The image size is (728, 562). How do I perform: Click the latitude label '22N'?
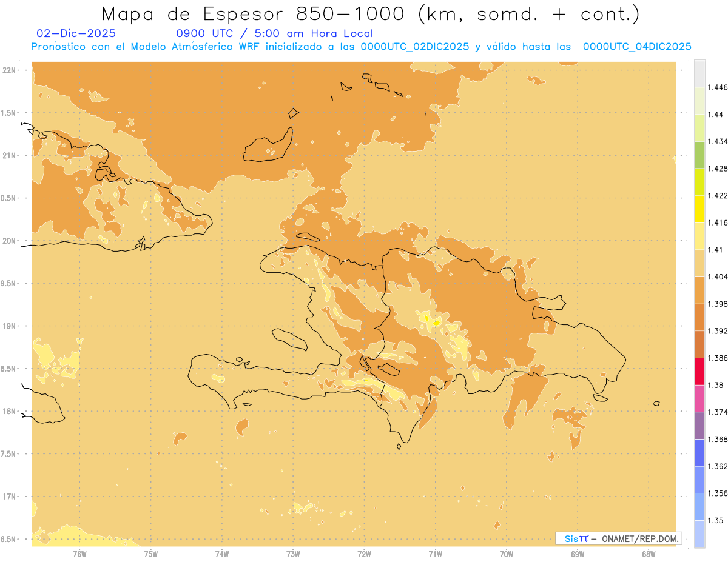[x=9, y=70]
